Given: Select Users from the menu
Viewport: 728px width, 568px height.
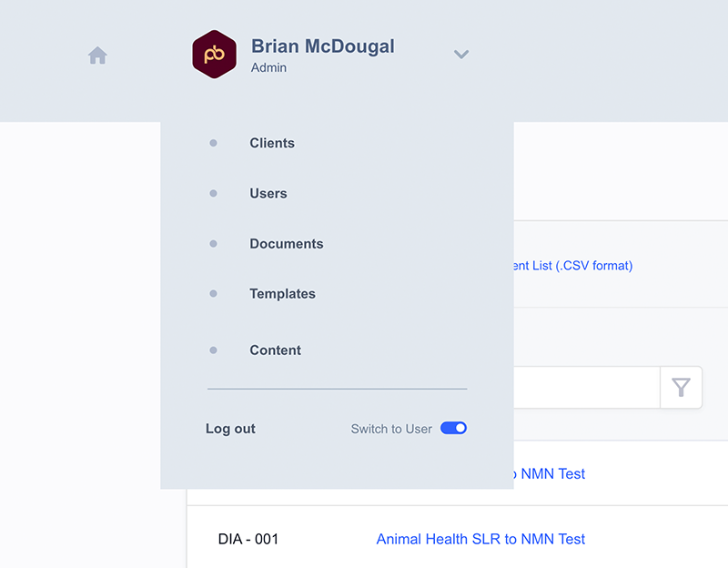Looking at the screenshot, I should (x=268, y=193).
